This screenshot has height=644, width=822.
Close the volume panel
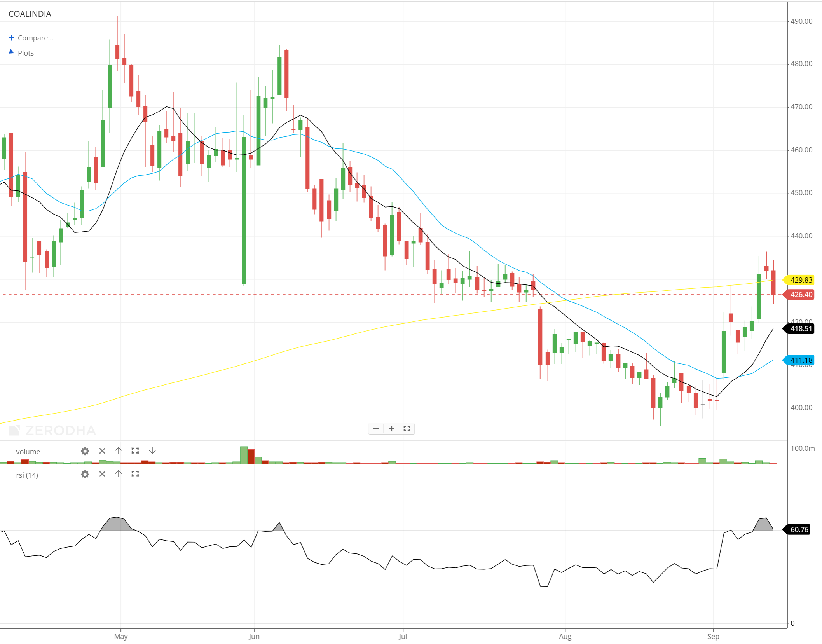102,451
